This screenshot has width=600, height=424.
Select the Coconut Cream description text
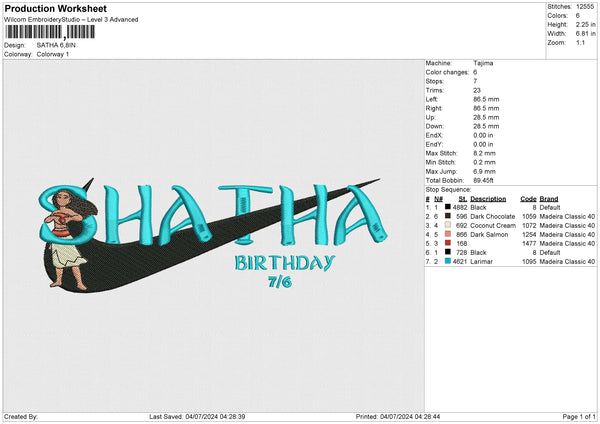493,225
